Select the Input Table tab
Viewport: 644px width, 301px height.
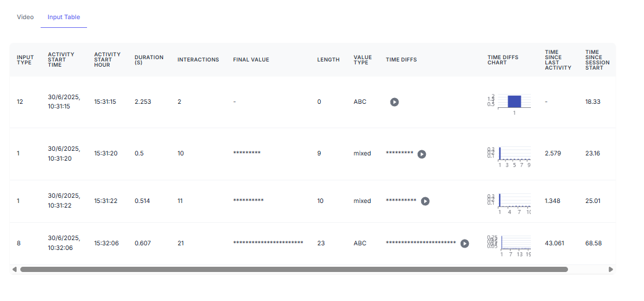tap(64, 17)
